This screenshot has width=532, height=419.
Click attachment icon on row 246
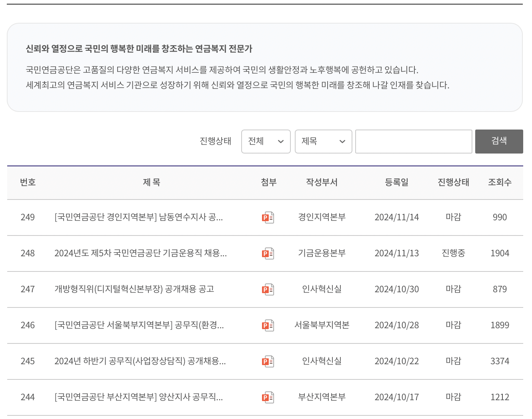point(268,325)
